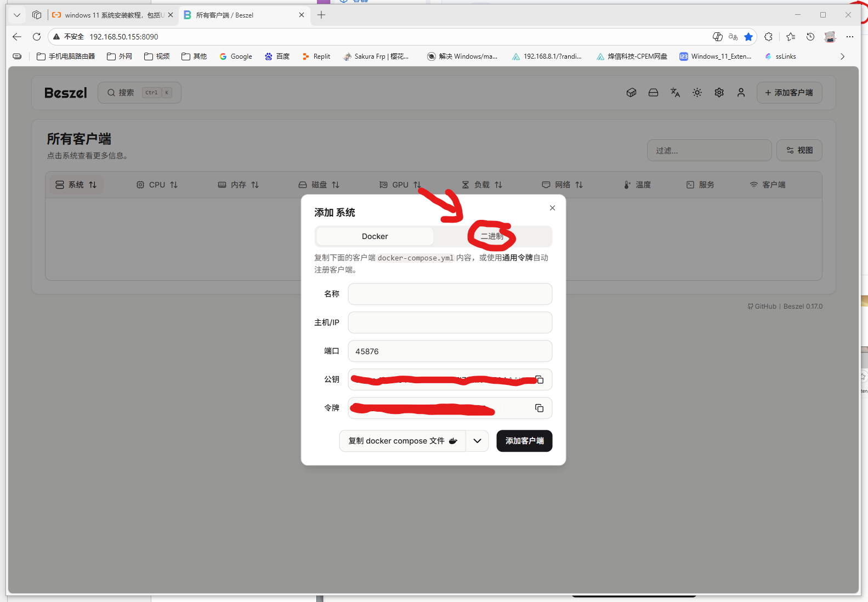Toggle the light/dark theme sun icon
The width and height of the screenshot is (868, 602).
point(697,93)
